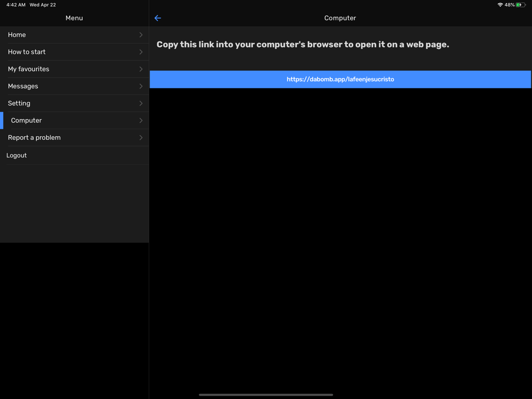Open the Setting menu entry
This screenshot has width=532, height=399.
click(x=74, y=103)
